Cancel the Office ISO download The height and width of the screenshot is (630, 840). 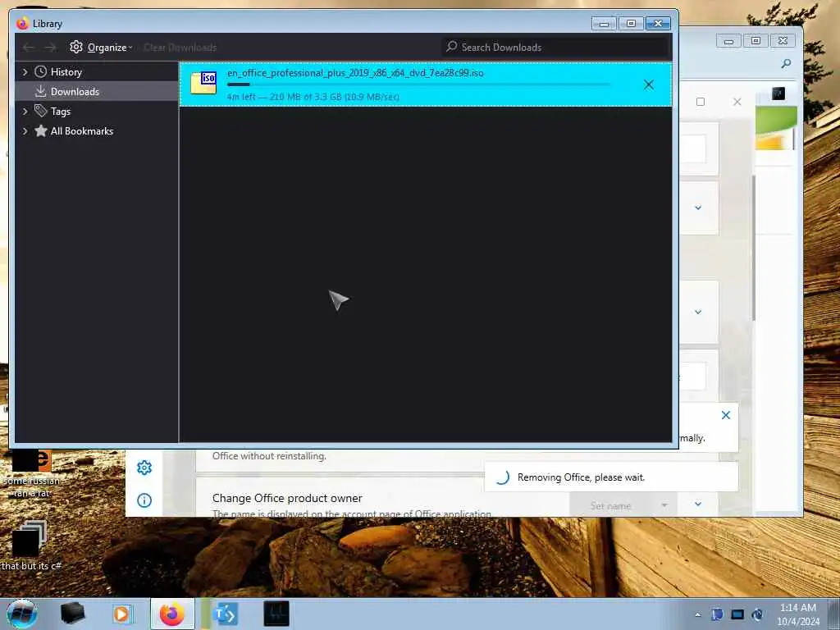coord(648,84)
